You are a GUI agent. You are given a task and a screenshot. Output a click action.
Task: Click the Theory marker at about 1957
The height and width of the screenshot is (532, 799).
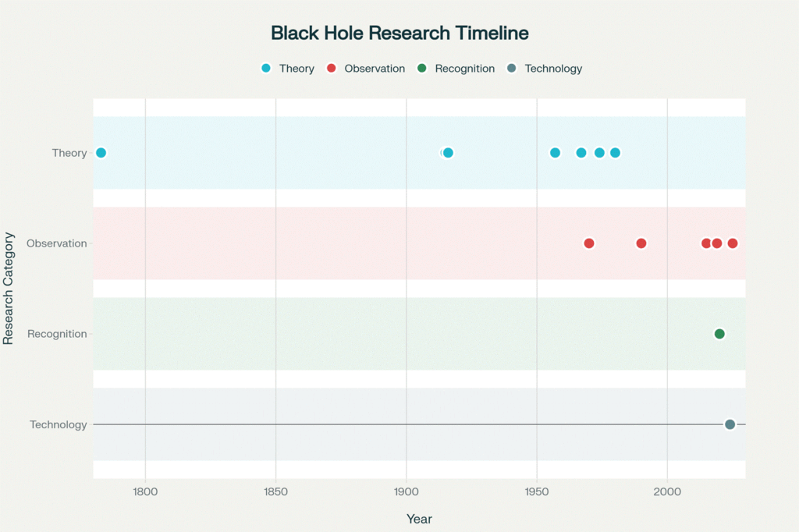tap(555, 153)
